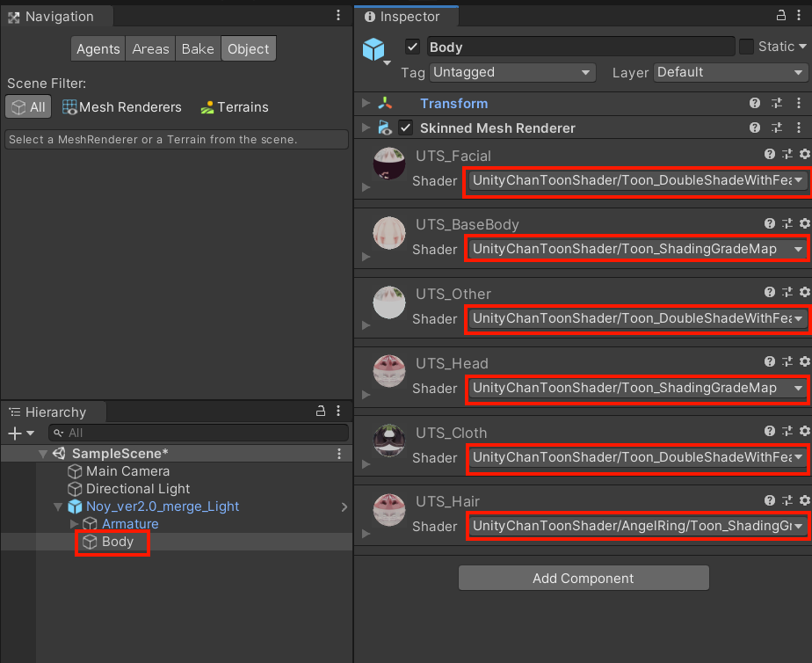Open the Static flags dropdown arrow

802,47
